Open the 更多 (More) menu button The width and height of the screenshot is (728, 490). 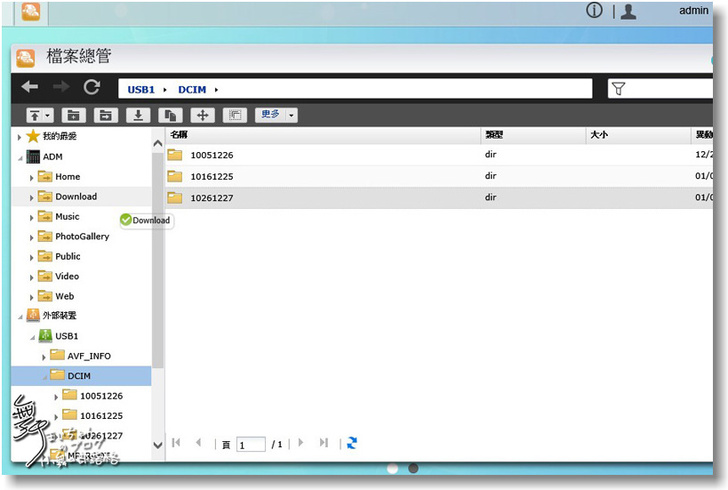coord(271,115)
